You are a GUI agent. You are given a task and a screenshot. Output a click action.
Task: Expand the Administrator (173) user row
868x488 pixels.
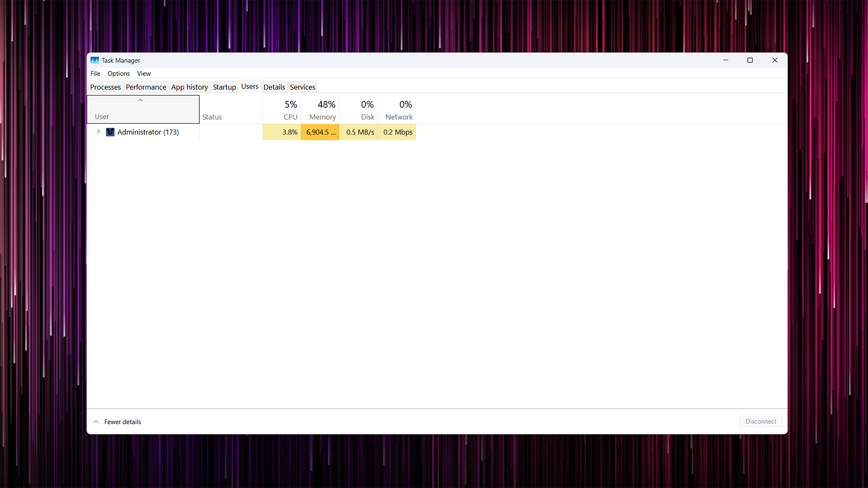pyautogui.click(x=98, y=131)
